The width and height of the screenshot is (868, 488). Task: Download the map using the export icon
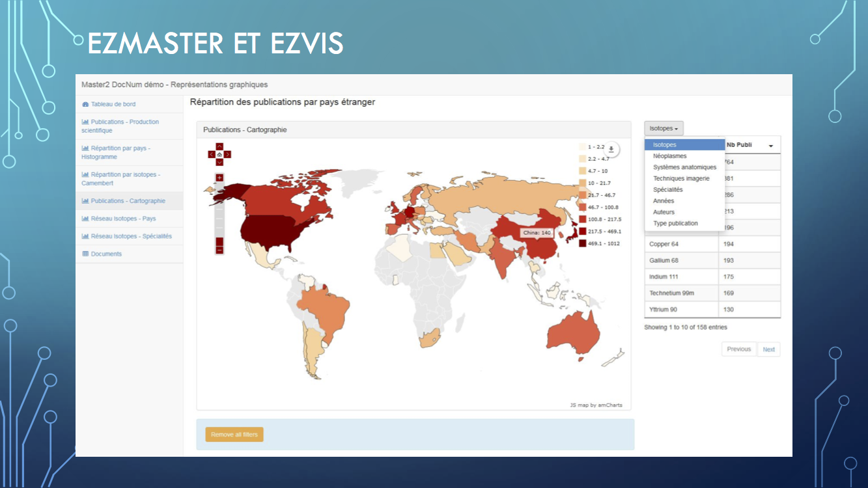click(611, 149)
